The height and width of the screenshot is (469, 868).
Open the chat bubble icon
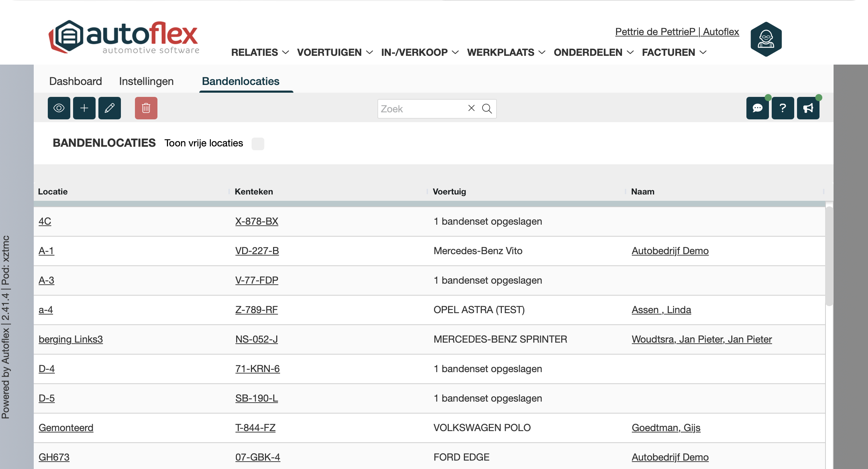point(758,108)
